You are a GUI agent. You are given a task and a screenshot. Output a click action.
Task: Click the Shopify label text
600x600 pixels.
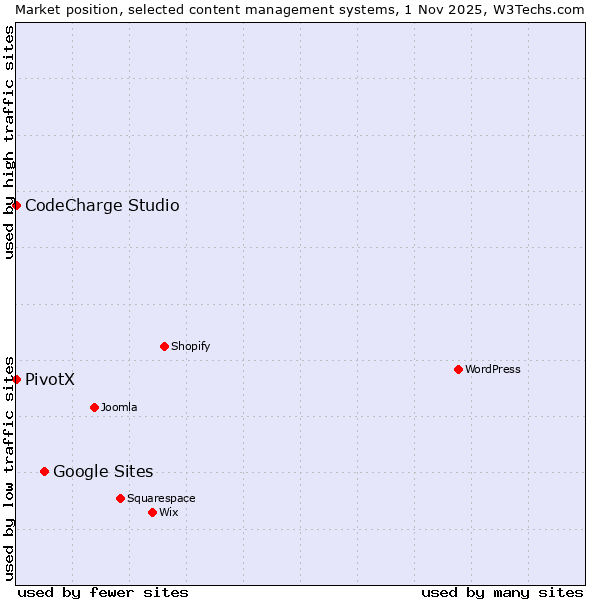[x=190, y=347]
